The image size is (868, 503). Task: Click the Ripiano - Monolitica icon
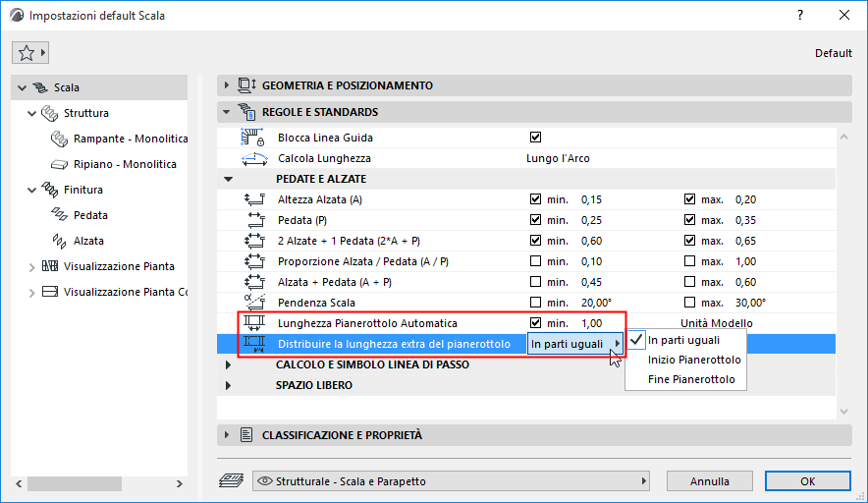click(59, 164)
